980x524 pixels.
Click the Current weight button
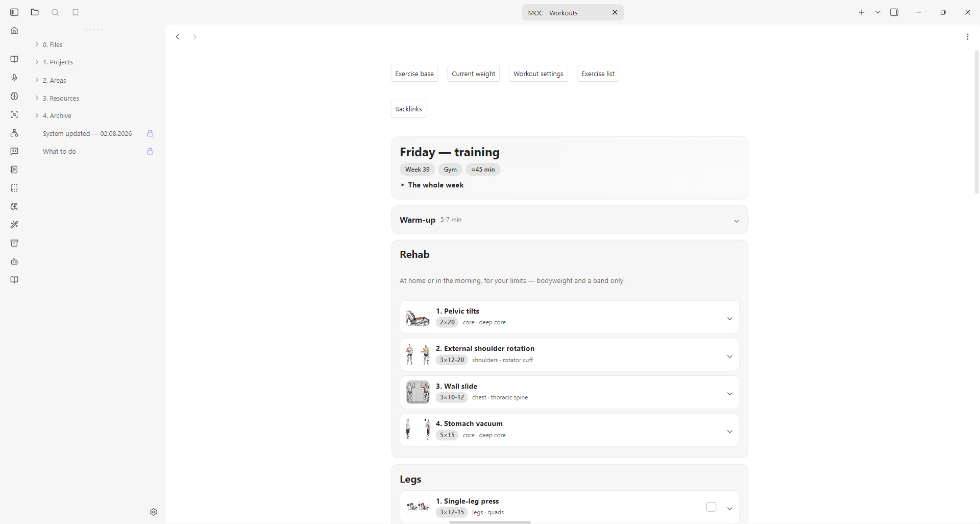(473, 74)
